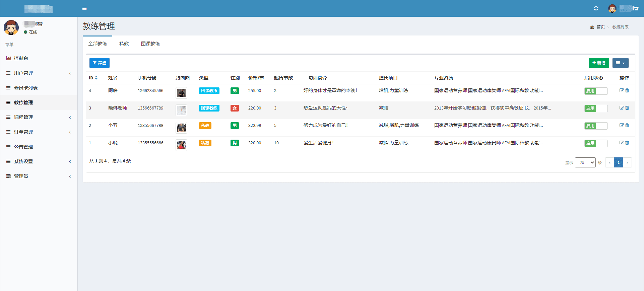Click the refresh icon in top bar
The width and height of the screenshot is (644, 291).
[596, 8]
